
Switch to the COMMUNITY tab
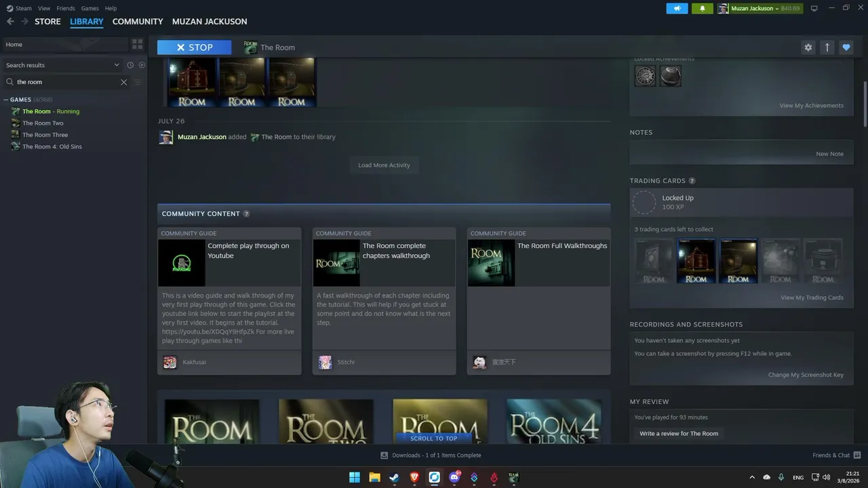point(138,22)
